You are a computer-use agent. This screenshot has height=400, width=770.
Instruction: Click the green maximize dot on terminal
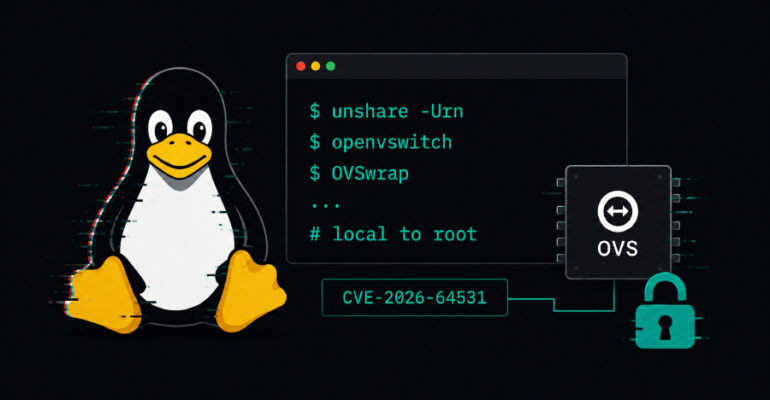click(x=330, y=66)
